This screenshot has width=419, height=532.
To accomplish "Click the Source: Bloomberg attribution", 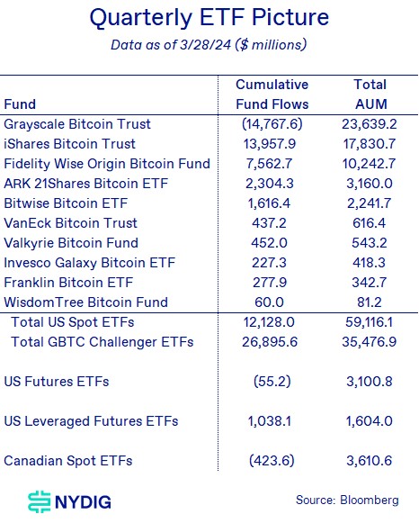I will (x=347, y=500).
